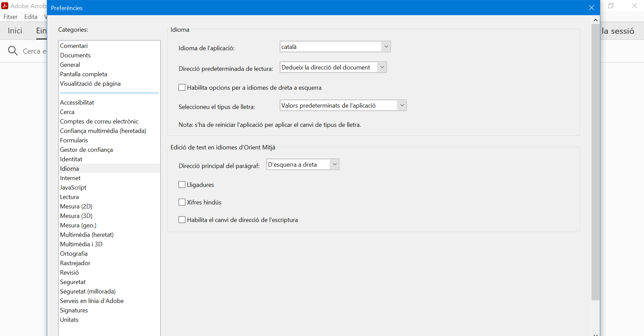Screen dimensions: 644x336
Task: Select the Seguretat category
Action: click(x=73, y=282)
